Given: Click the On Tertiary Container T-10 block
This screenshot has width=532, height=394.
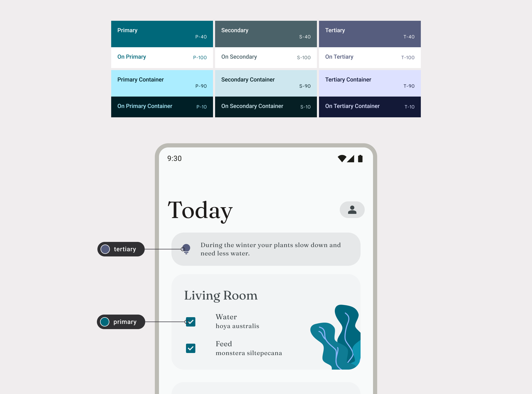Looking at the screenshot, I should [x=370, y=107].
